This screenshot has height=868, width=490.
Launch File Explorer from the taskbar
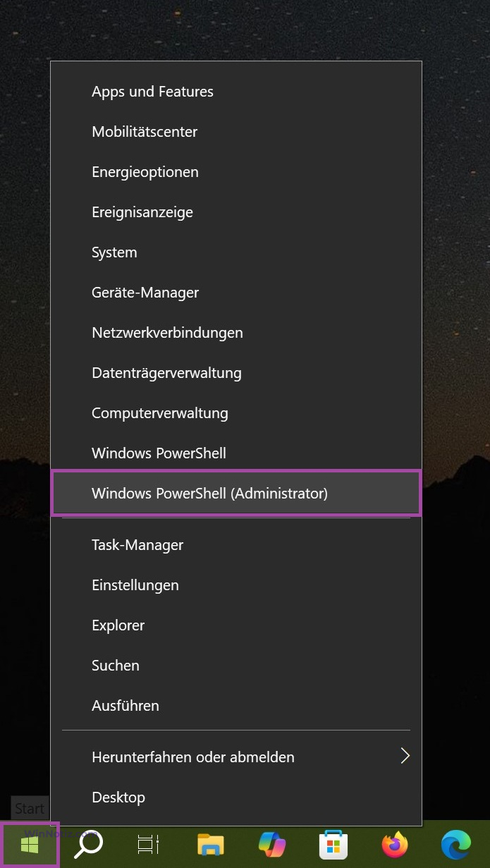pyautogui.click(x=210, y=844)
